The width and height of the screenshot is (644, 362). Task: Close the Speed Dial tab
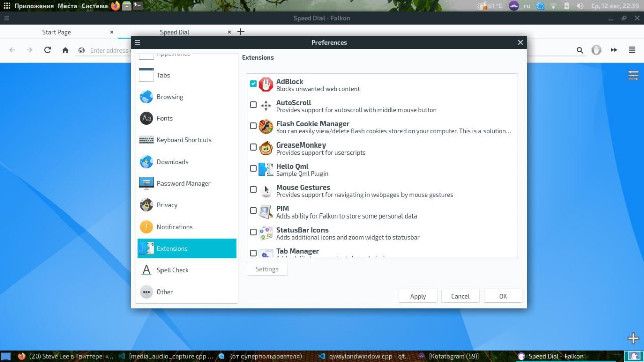pos(229,32)
